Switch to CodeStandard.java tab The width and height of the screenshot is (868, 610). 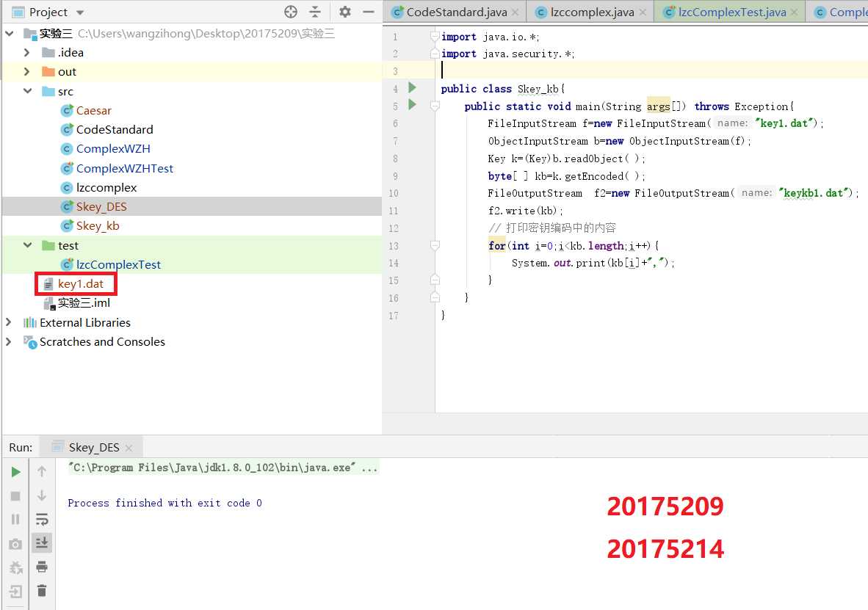456,12
